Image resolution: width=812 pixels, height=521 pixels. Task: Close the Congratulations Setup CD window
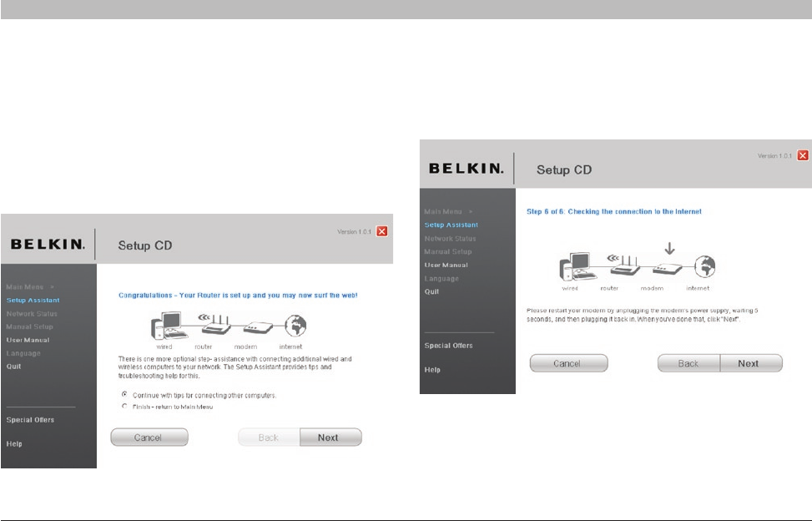pyautogui.click(x=382, y=231)
